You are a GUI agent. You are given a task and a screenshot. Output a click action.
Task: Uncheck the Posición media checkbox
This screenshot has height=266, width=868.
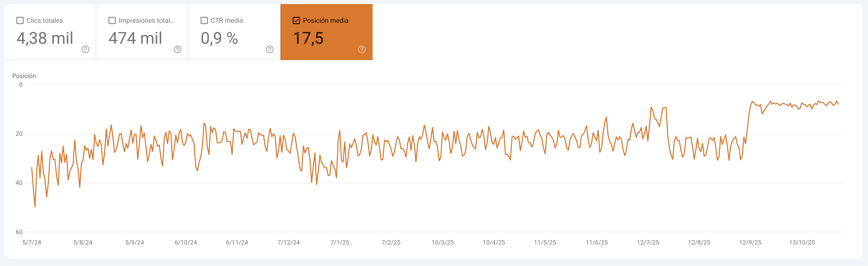(296, 20)
